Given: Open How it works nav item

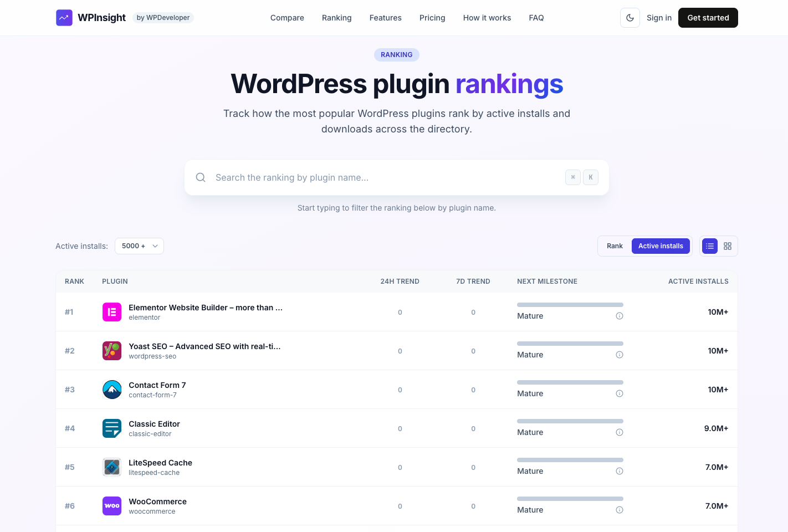Looking at the screenshot, I should [x=487, y=18].
